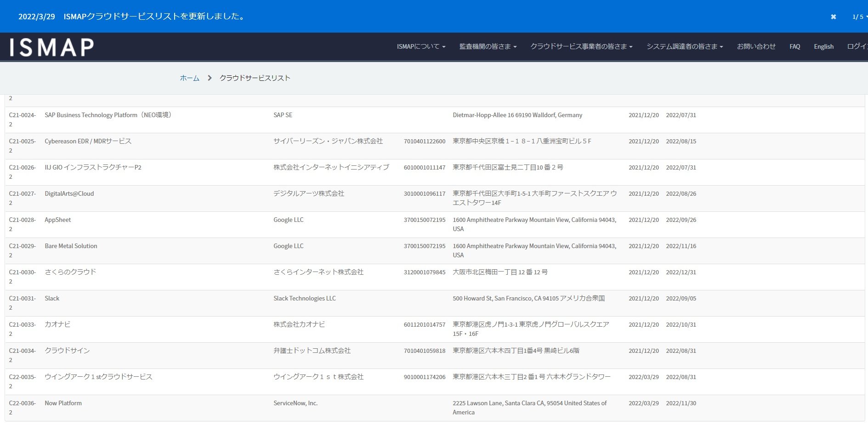The height and width of the screenshot is (425, 868).
Task: Click the Dietmar-Hopp-Allee Walldorf address
Action: pyautogui.click(x=517, y=115)
